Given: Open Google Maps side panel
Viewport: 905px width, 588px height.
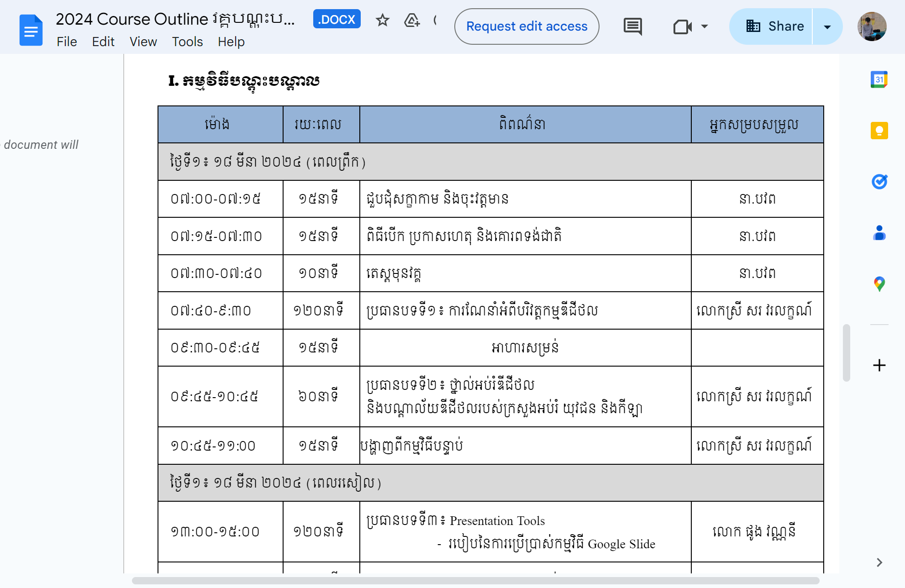Looking at the screenshot, I should [879, 283].
